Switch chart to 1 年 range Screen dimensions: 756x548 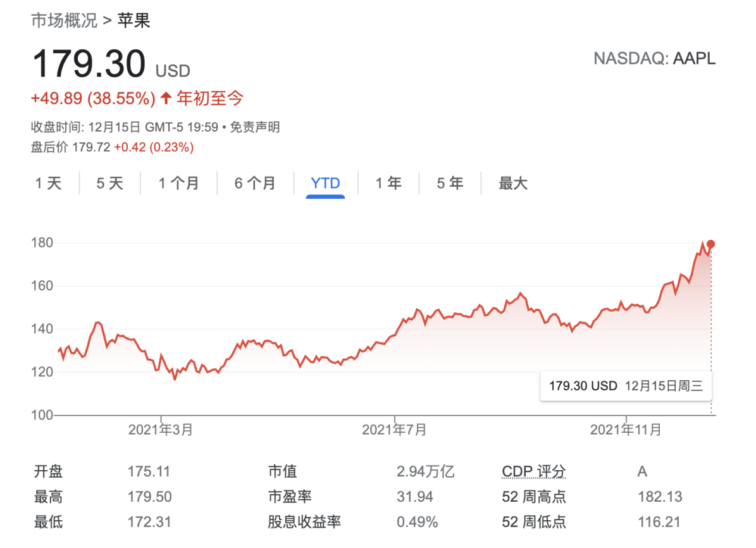pos(388,184)
